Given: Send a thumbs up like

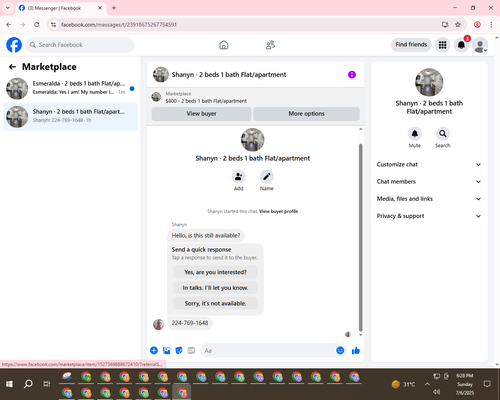Looking at the screenshot, I should pos(356,350).
